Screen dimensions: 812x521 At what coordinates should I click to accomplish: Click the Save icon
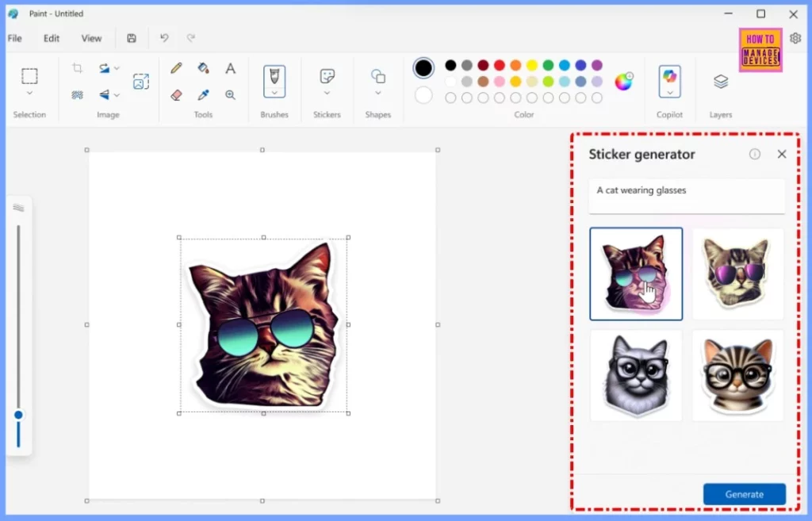point(132,38)
